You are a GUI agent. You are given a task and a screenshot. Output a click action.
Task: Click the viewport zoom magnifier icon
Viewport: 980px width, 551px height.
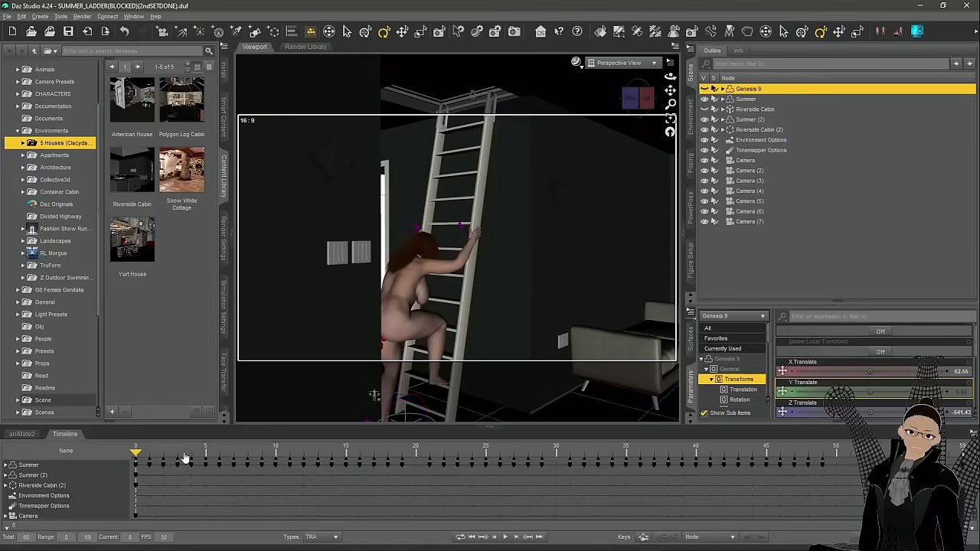(670, 104)
